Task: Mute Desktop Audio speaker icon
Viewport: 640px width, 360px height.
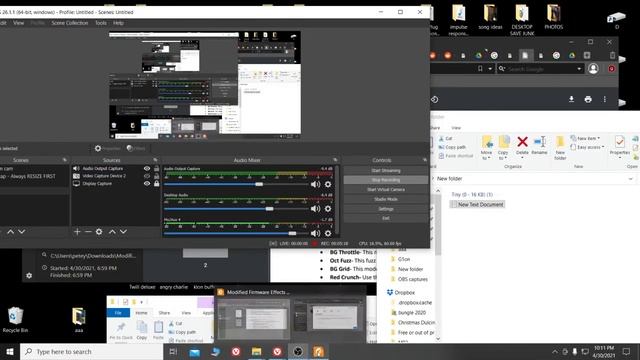Action: (x=315, y=209)
